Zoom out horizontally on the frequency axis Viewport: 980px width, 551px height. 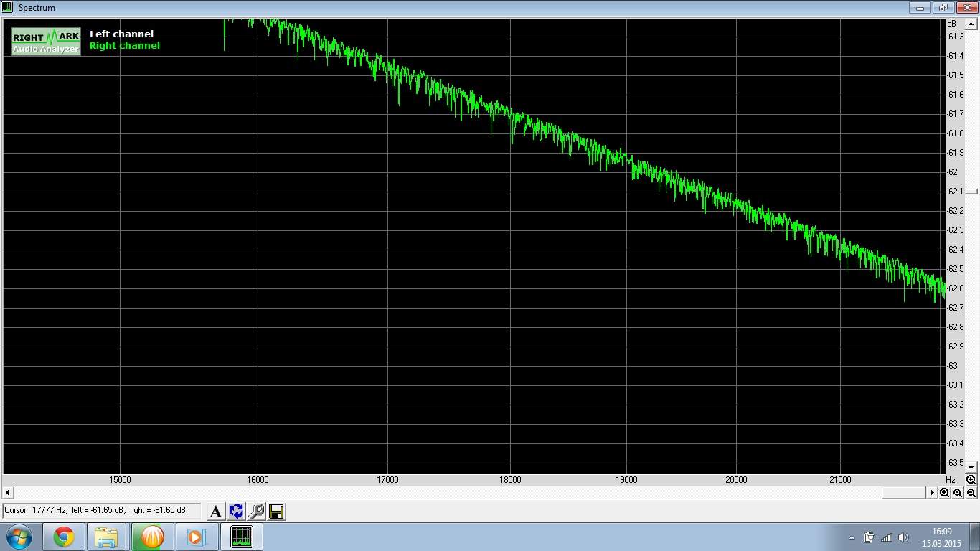(x=958, y=493)
